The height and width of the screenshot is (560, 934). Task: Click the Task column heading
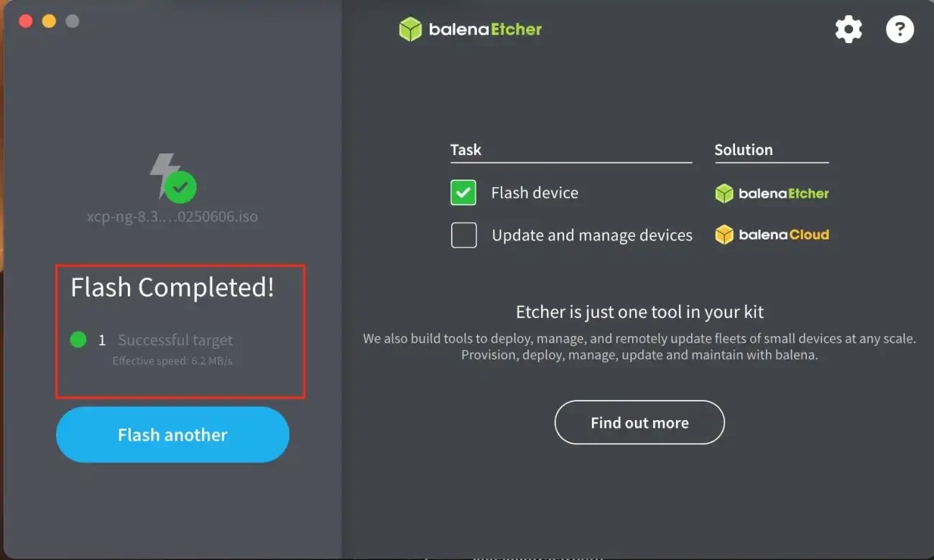pos(466,149)
